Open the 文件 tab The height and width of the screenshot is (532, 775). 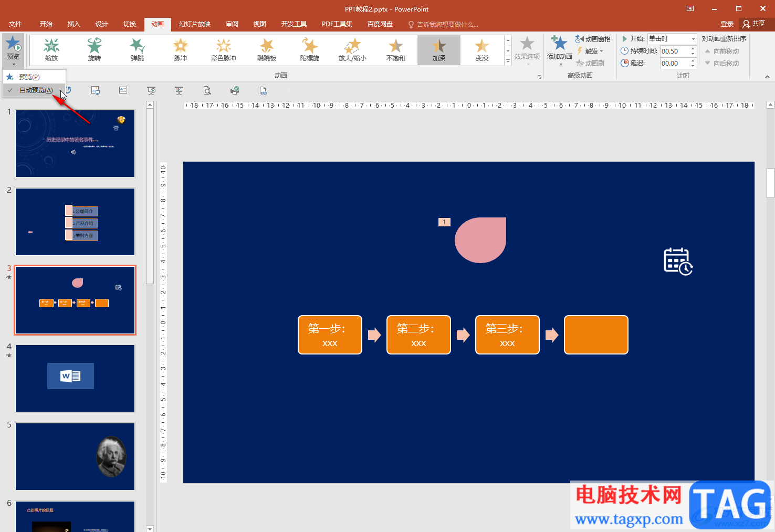[15, 24]
